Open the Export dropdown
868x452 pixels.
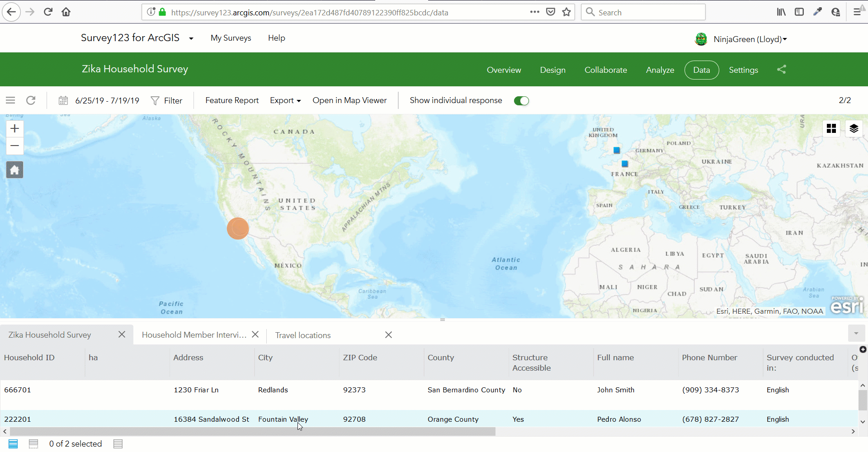tap(285, 100)
